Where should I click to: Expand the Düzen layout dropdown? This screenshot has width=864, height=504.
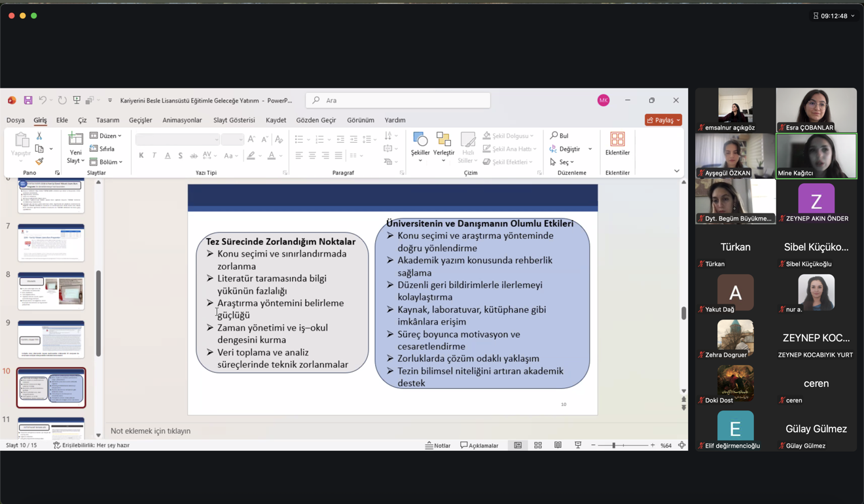pos(106,136)
